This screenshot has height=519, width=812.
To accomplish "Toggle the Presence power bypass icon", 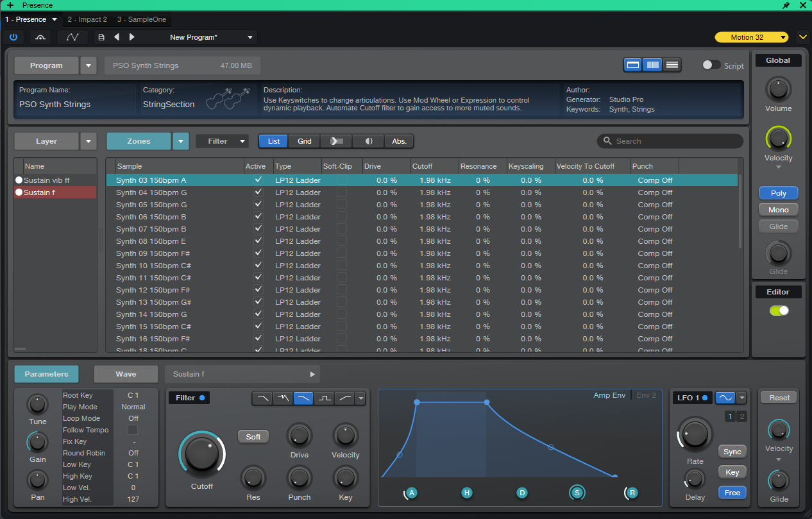I will [13, 37].
